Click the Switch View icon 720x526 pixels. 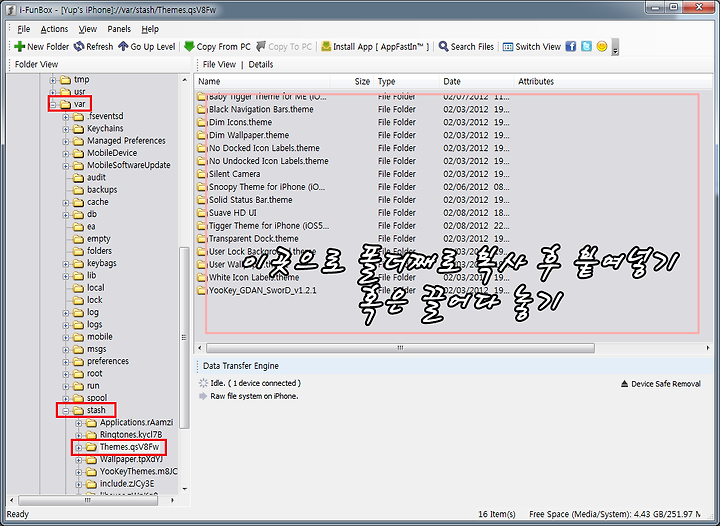tap(508, 47)
